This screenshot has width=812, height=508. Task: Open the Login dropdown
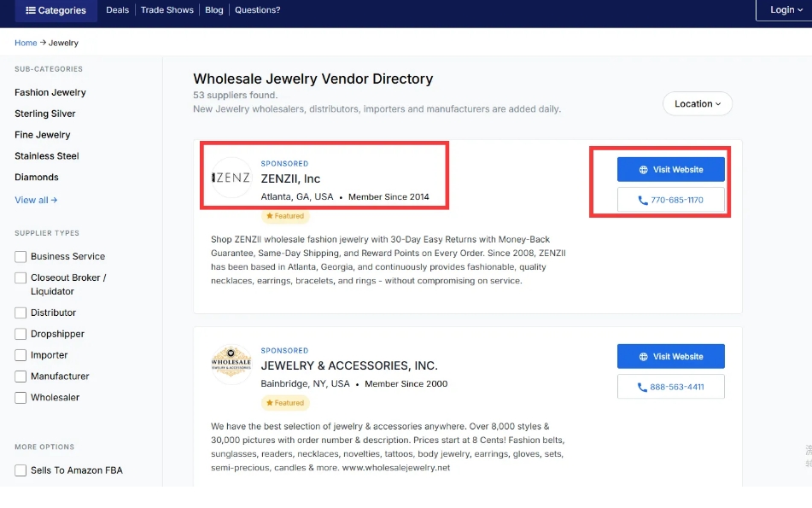coord(785,10)
